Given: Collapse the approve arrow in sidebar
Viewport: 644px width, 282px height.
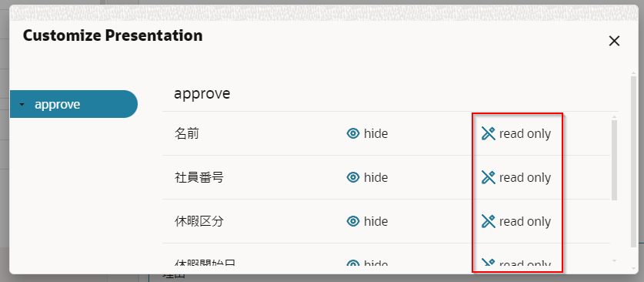Looking at the screenshot, I should coord(22,105).
